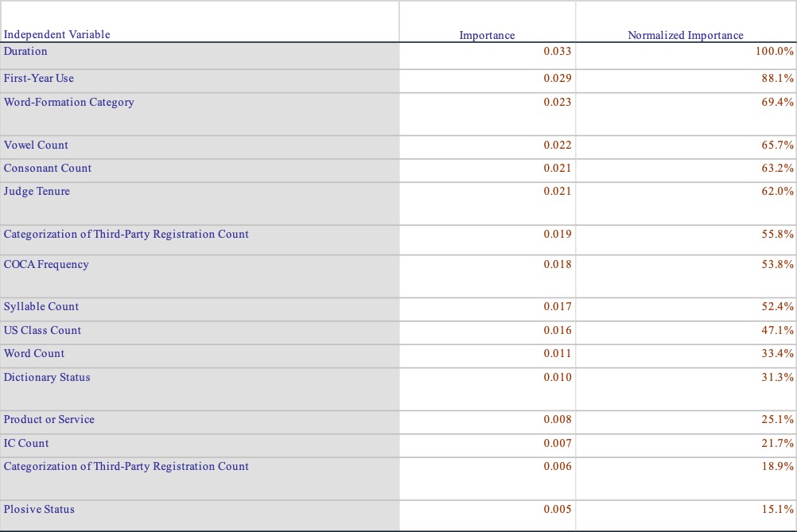The height and width of the screenshot is (532, 797).
Task: Select the Word-Formation Category row label
Action: pos(69,103)
